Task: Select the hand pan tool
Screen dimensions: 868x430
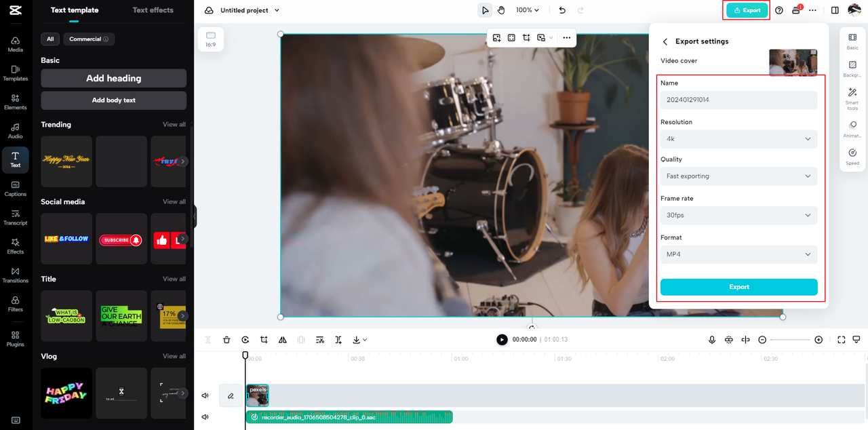Action: (x=501, y=10)
